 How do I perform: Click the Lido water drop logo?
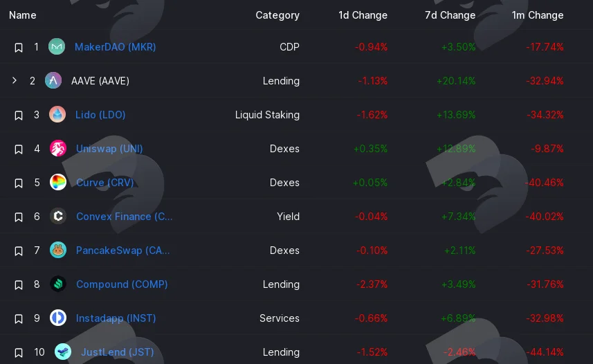point(57,114)
